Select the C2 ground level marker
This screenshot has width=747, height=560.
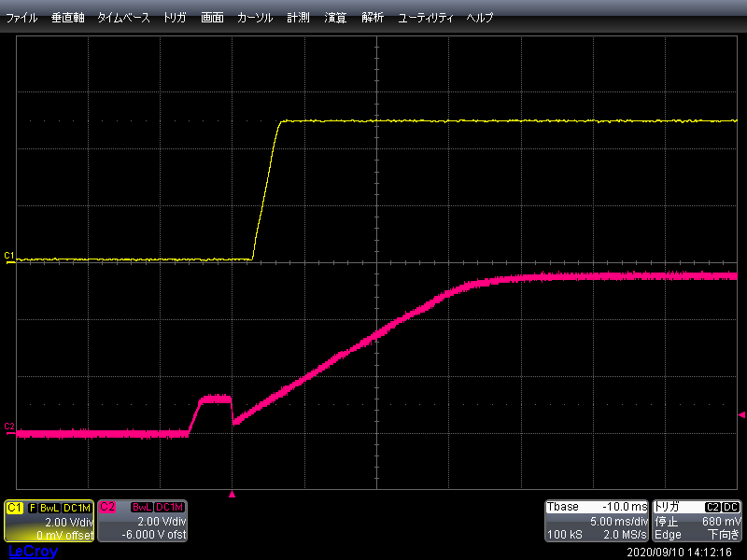(x=9, y=428)
